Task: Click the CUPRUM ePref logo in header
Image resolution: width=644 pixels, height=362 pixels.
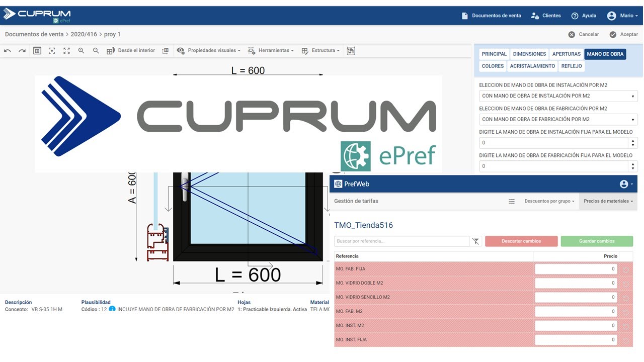Action: point(37,16)
